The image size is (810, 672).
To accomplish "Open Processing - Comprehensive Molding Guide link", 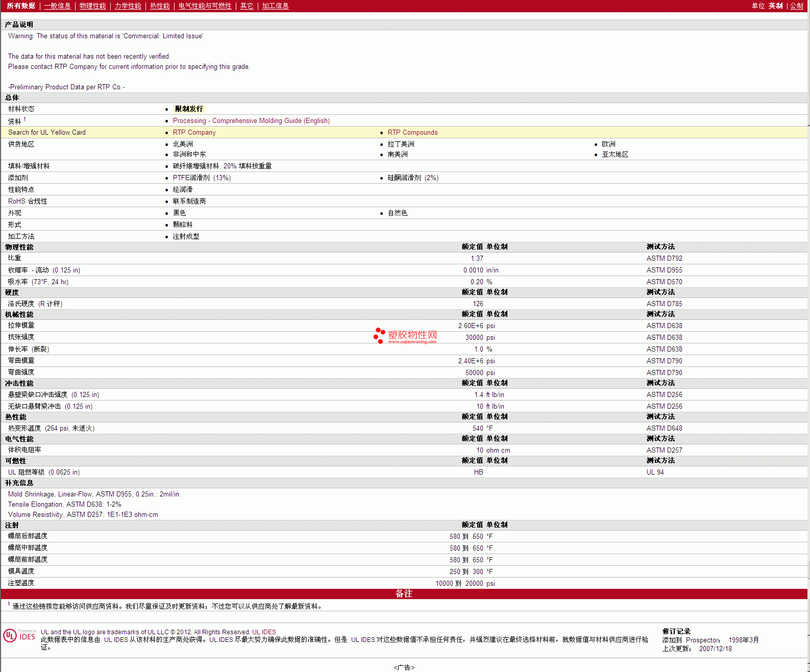I will pos(251,121).
